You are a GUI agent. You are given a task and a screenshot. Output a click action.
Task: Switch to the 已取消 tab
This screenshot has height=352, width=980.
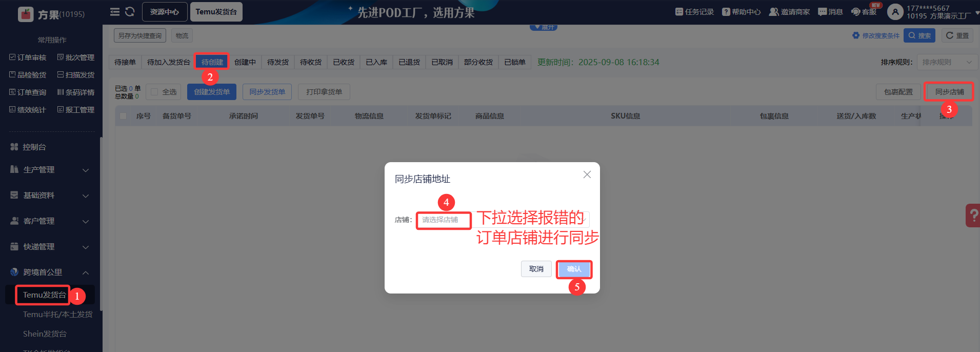(442, 62)
